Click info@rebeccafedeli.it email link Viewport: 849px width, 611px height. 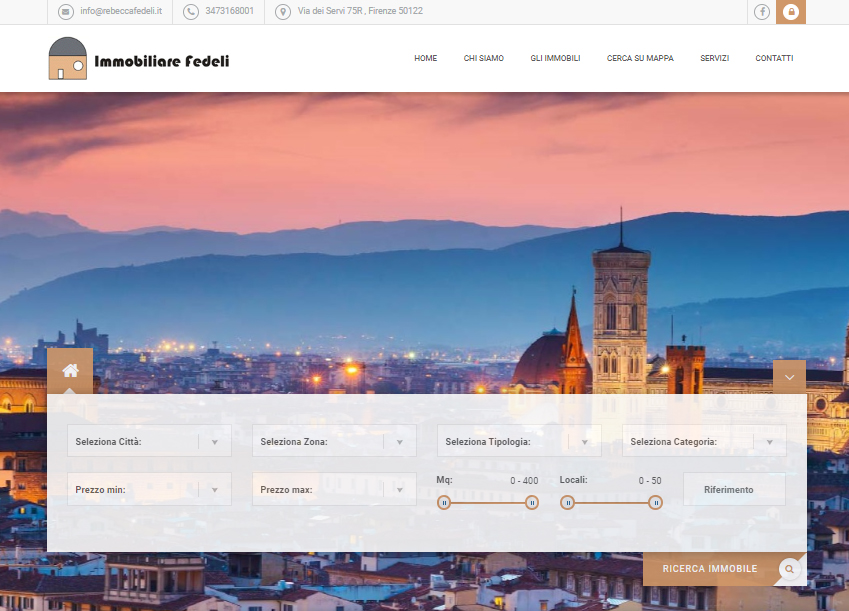(x=121, y=11)
